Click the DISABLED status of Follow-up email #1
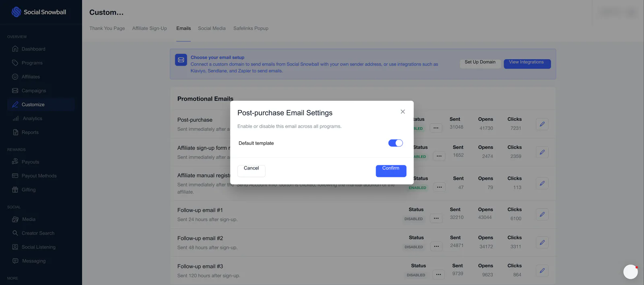Viewport: 644px width, 285px height. coord(413,219)
